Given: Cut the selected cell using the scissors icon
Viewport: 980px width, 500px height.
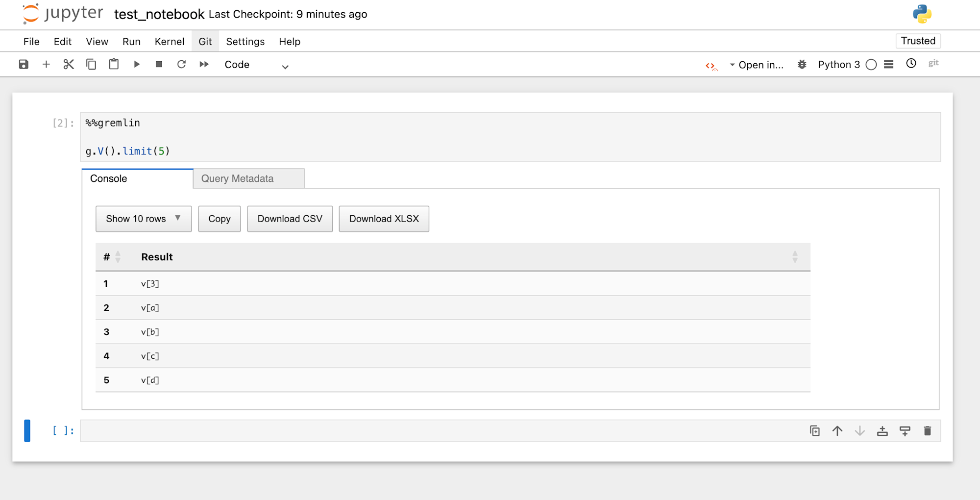Looking at the screenshot, I should point(69,64).
